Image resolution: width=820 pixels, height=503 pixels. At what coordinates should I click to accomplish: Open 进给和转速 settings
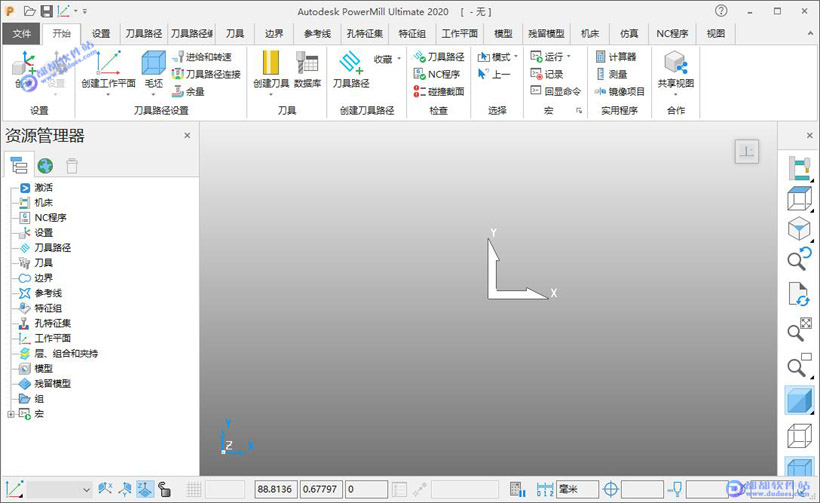pos(202,56)
